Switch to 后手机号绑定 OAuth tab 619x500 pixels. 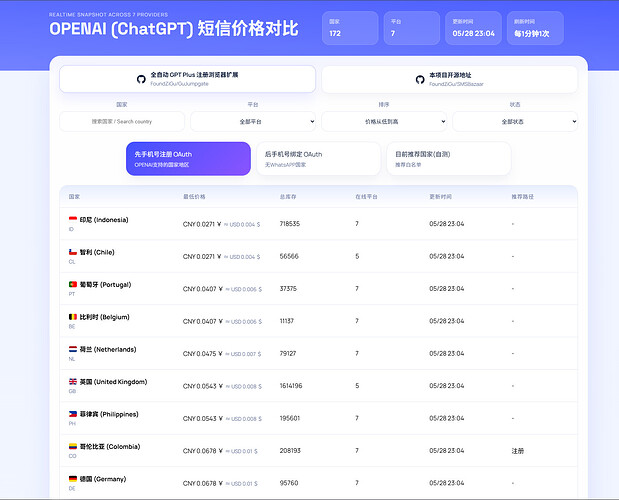(319, 159)
